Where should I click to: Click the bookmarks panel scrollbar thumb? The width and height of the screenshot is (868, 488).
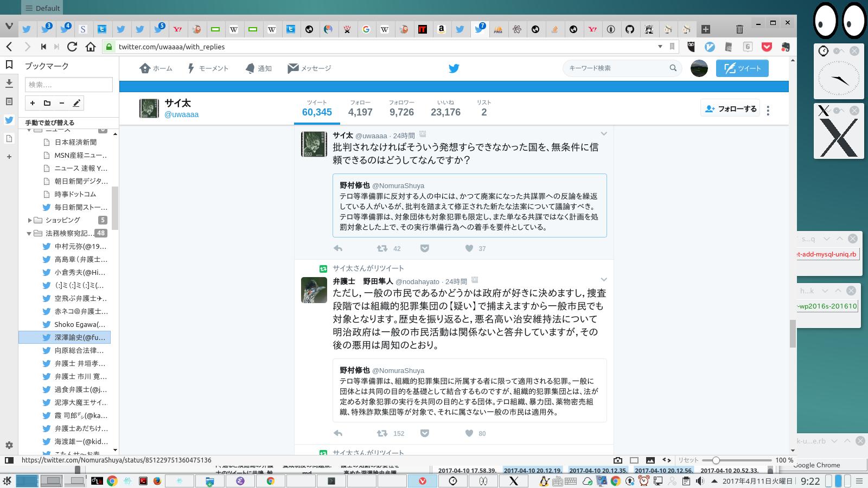[114, 207]
